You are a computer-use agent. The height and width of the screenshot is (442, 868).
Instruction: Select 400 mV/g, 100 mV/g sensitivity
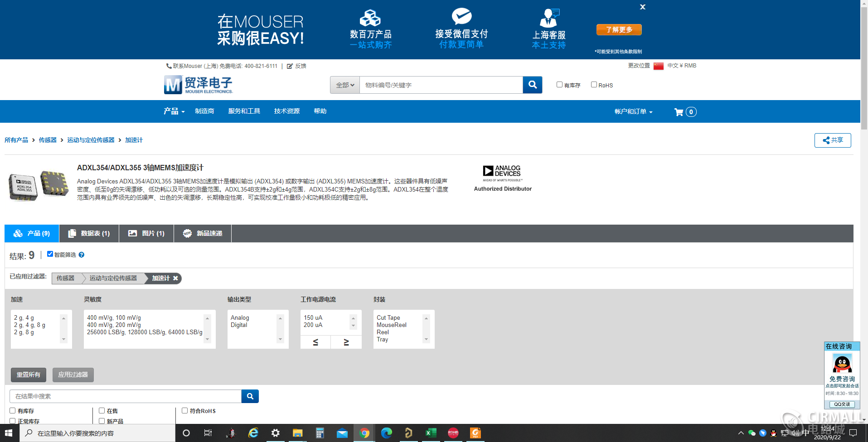tap(114, 318)
